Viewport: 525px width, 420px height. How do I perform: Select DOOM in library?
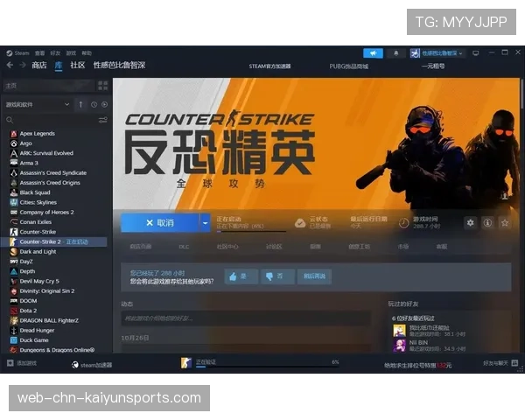tap(28, 301)
